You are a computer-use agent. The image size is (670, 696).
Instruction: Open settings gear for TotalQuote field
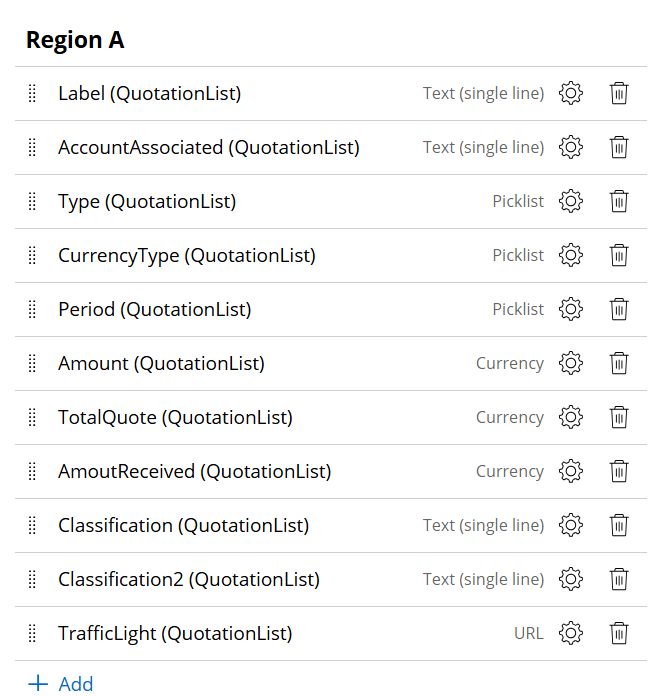[x=571, y=417]
